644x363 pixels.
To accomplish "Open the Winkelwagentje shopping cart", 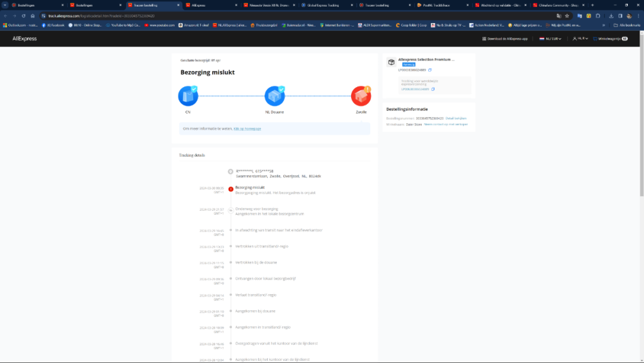I will coord(611,39).
